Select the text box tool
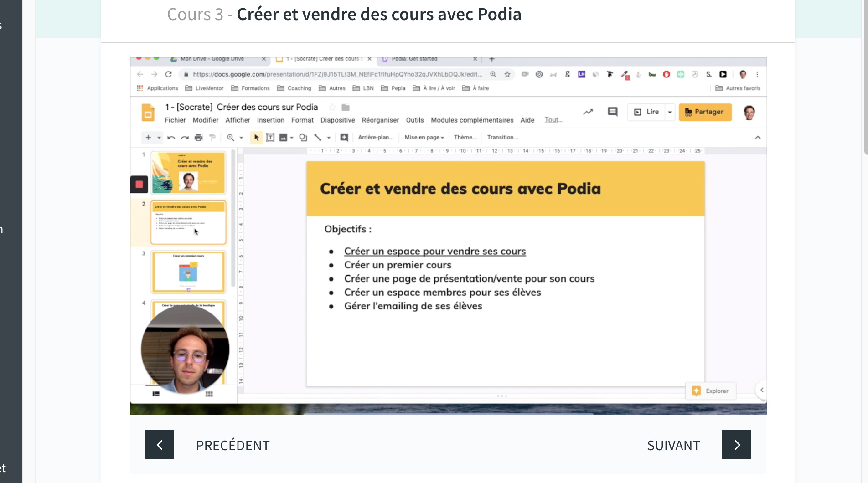Image resolution: width=868 pixels, height=483 pixels. (270, 137)
